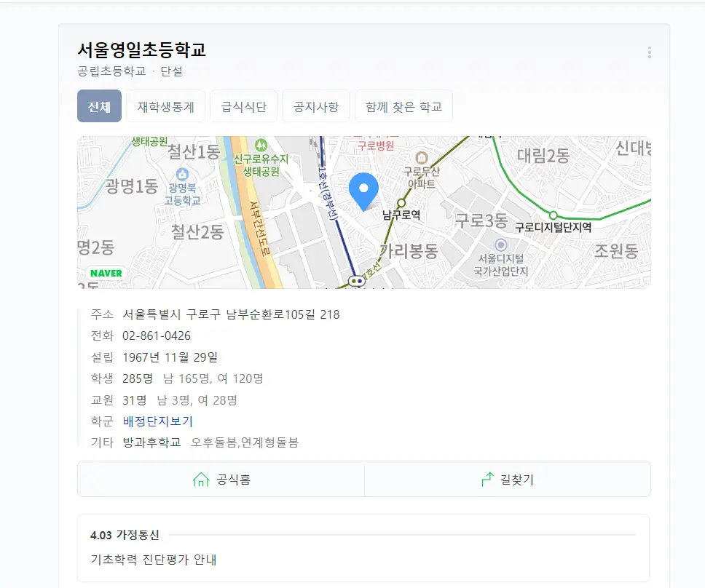
Task: Click the school title 서울영일초등학교
Action: point(141,50)
